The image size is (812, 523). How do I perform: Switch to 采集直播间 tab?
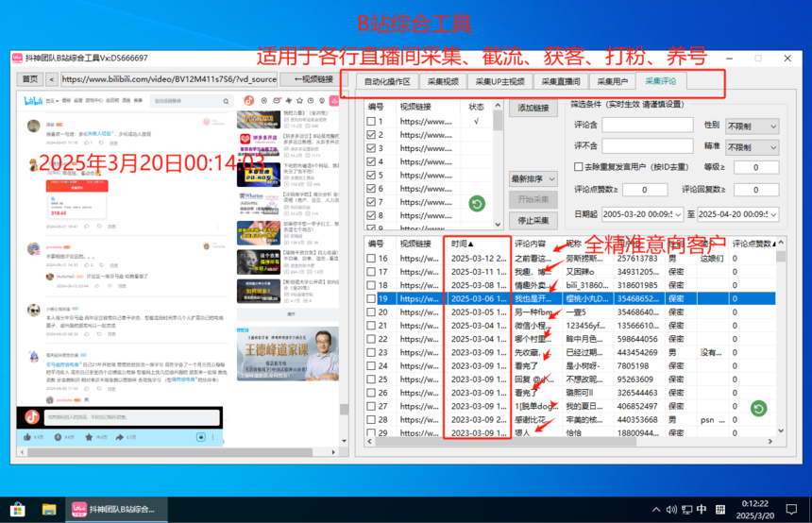561,82
